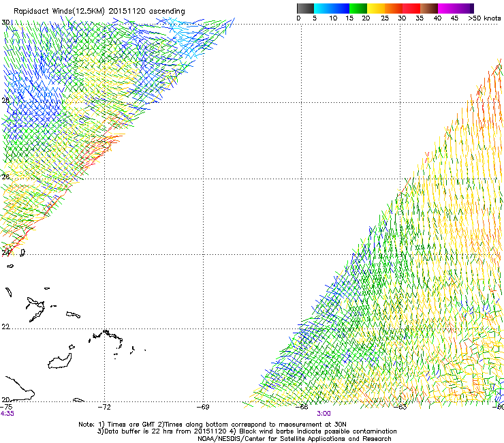
Task: Click the latitude label "20"
Action: coord(5,399)
